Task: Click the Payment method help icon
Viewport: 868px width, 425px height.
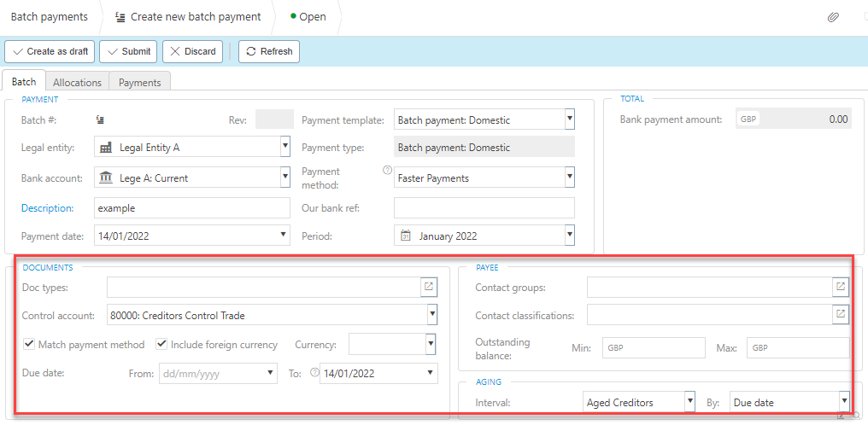Action: pyautogui.click(x=387, y=170)
